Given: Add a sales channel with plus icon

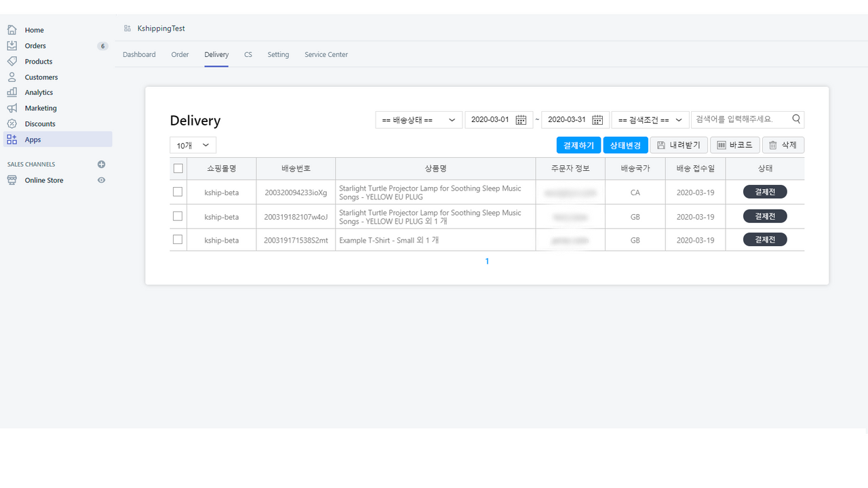Looking at the screenshot, I should pyautogui.click(x=102, y=164).
